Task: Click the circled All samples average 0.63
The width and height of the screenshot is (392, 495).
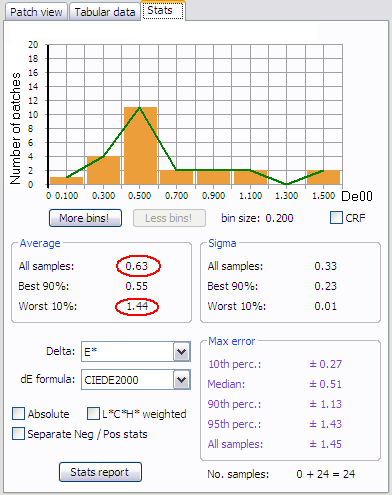Action: [138, 266]
